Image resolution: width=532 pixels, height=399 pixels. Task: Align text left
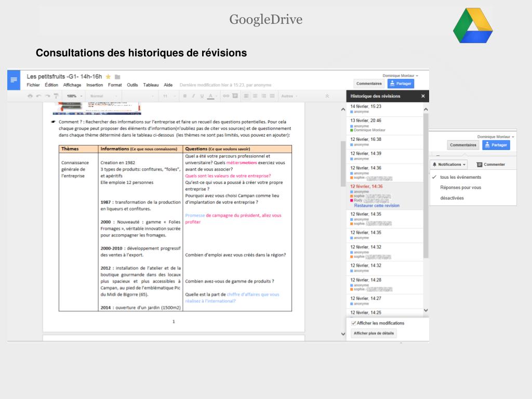coord(246,96)
